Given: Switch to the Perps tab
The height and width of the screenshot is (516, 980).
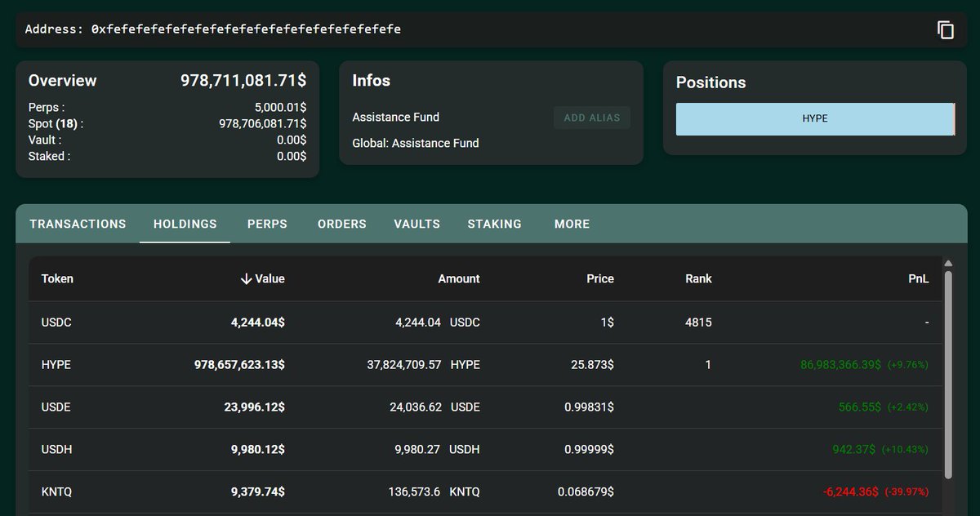Looking at the screenshot, I should [x=267, y=224].
